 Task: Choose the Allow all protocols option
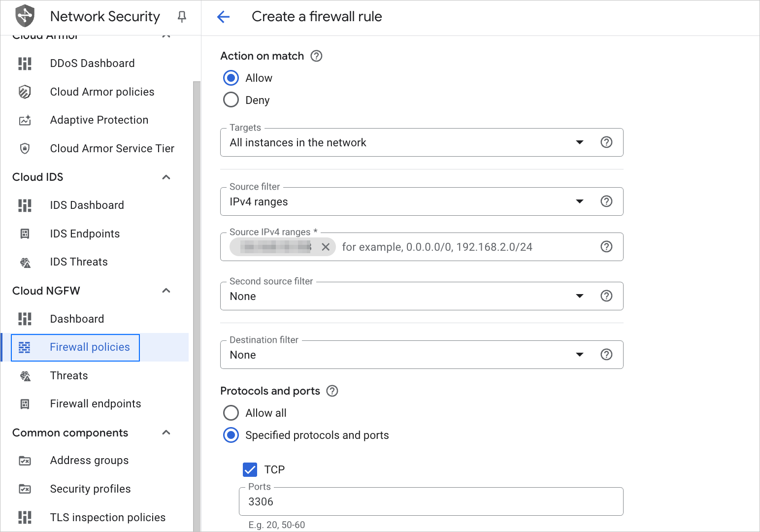pyautogui.click(x=231, y=413)
